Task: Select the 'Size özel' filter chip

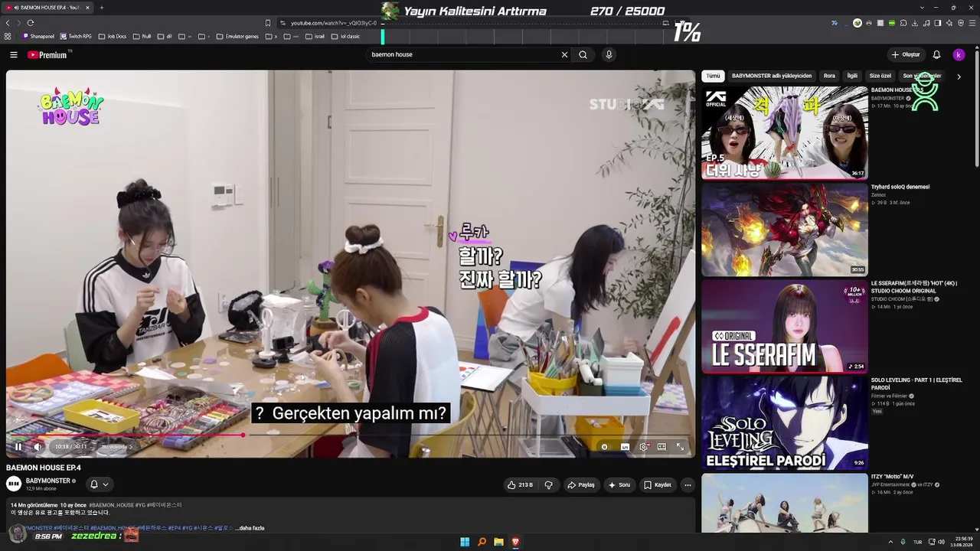Action: [880, 76]
